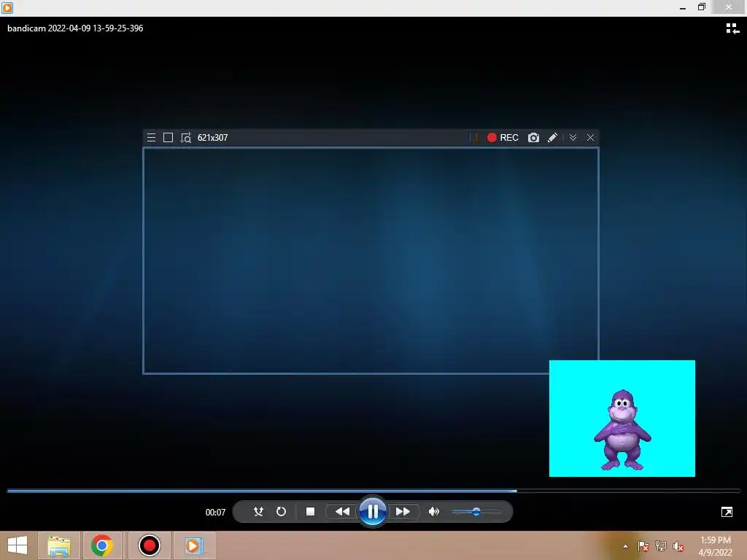This screenshot has height=560, width=747.
Task: Launch Google Chrome from the taskbar
Action: [102, 545]
